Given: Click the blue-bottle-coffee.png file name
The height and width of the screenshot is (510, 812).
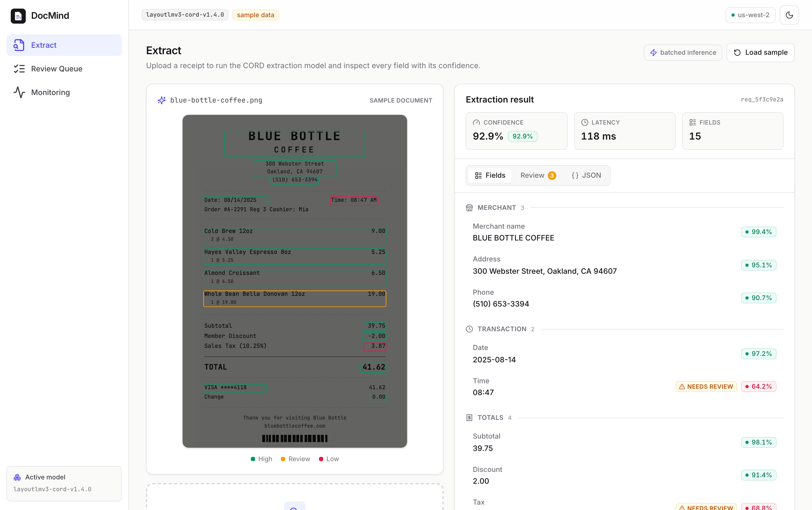Looking at the screenshot, I should point(216,100).
